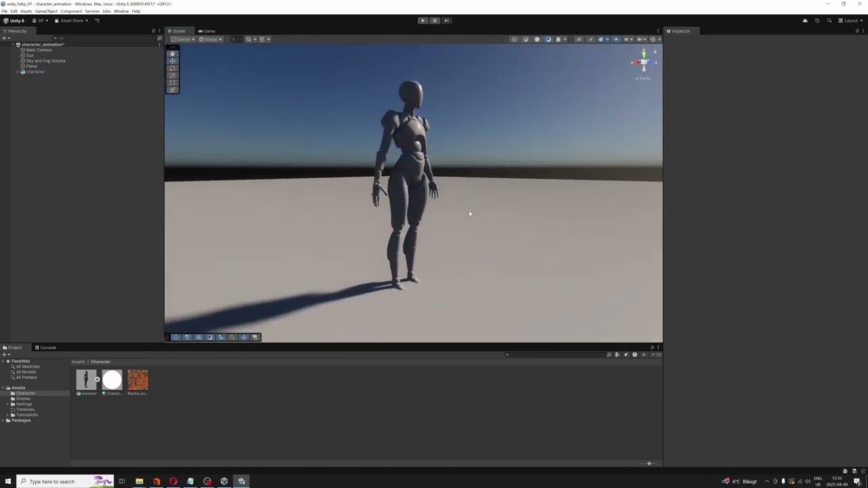Select the white Character material thumbnail
868x488 pixels.
112,380
